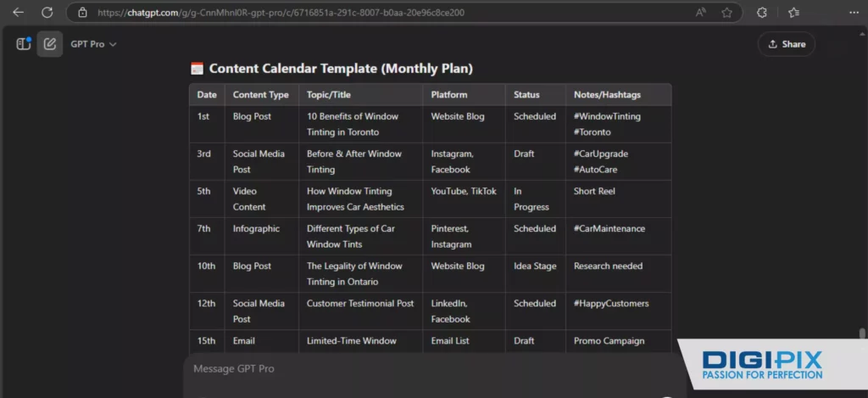Click the page vertical scrollbar thumb
The image size is (868, 398).
coord(862,334)
